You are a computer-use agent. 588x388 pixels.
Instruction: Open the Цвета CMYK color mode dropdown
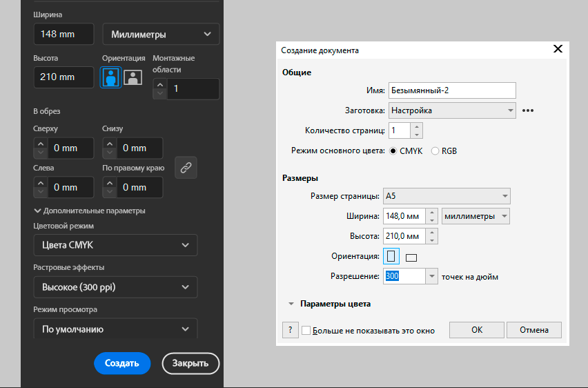tap(115, 245)
